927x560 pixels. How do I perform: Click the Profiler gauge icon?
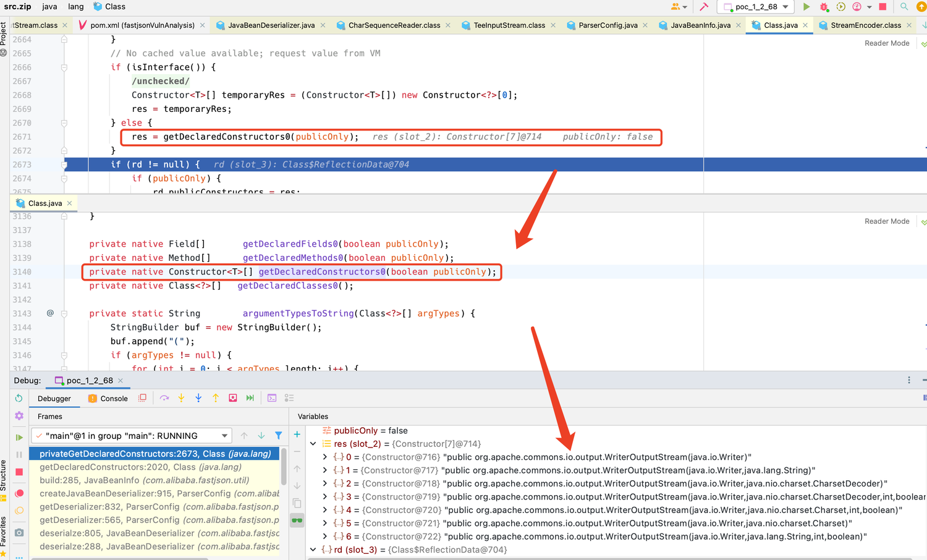[x=857, y=7]
